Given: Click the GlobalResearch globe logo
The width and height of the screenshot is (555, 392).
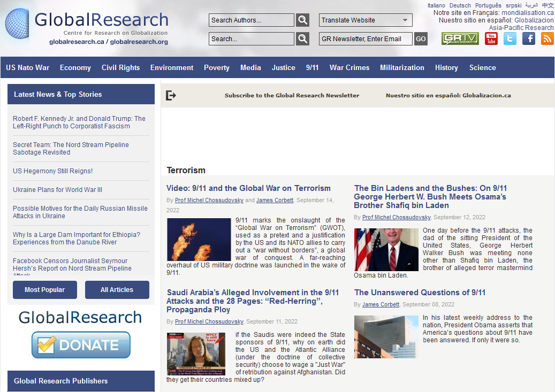Looking at the screenshot, I should [x=17, y=24].
